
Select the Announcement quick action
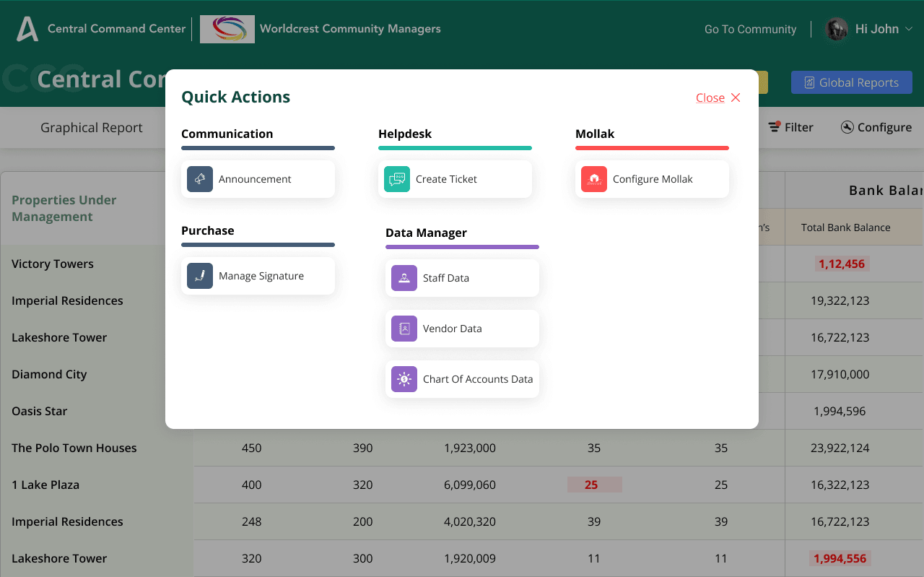pos(258,179)
